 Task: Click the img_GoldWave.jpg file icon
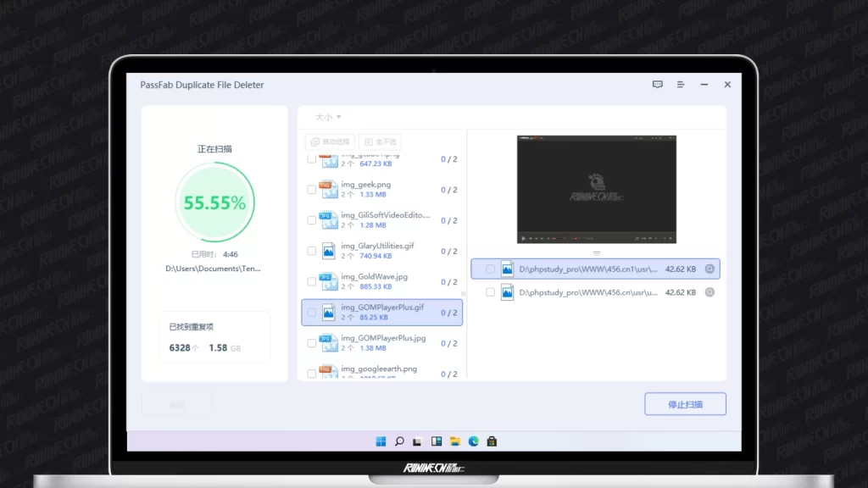tap(328, 281)
